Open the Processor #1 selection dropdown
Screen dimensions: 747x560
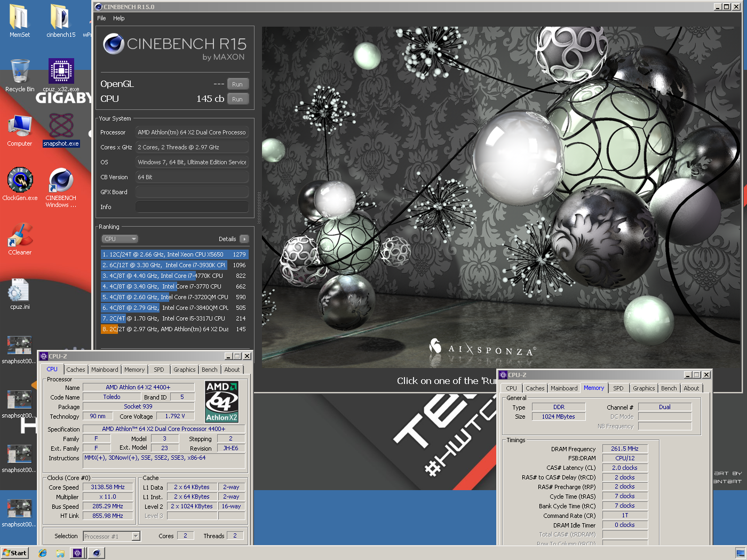point(112,536)
